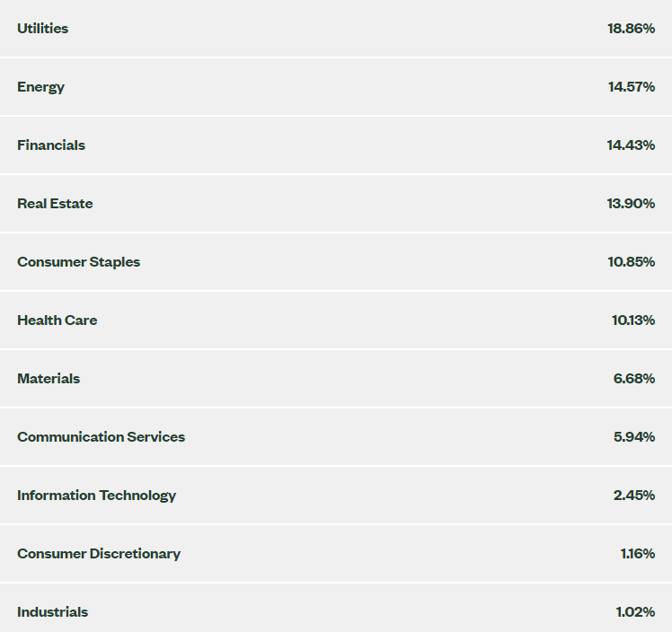The image size is (672, 632).
Task: Click the 2.45% Information Technology value
Action: (634, 496)
